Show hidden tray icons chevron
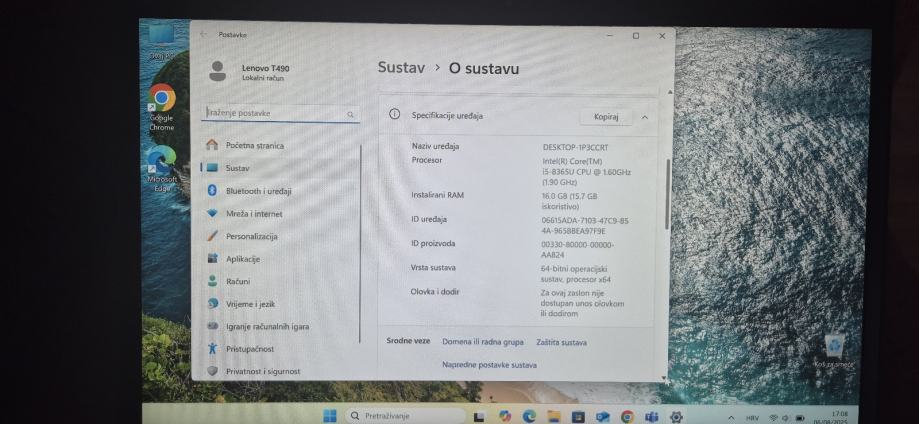 coord(731,418)
